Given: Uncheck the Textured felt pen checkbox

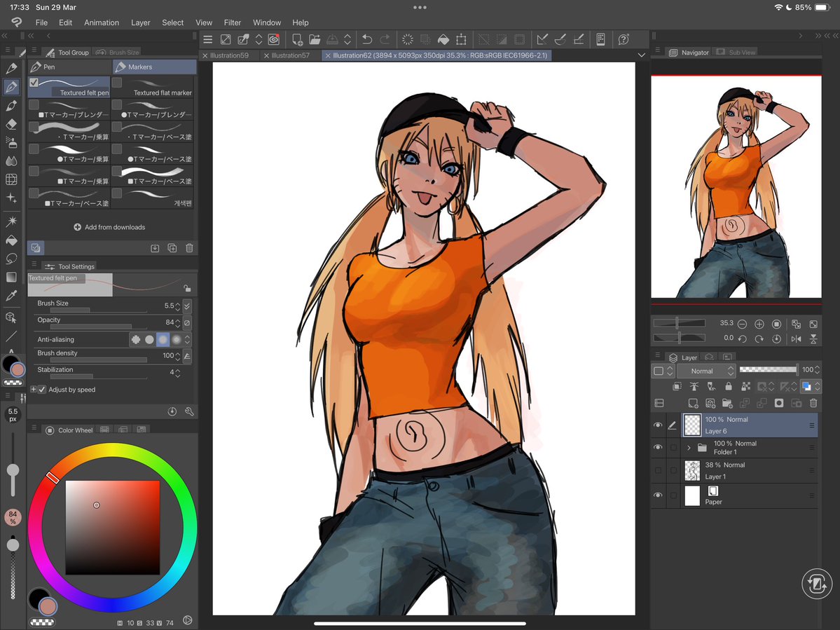Looking at the screenshot, I should (34, 83).
